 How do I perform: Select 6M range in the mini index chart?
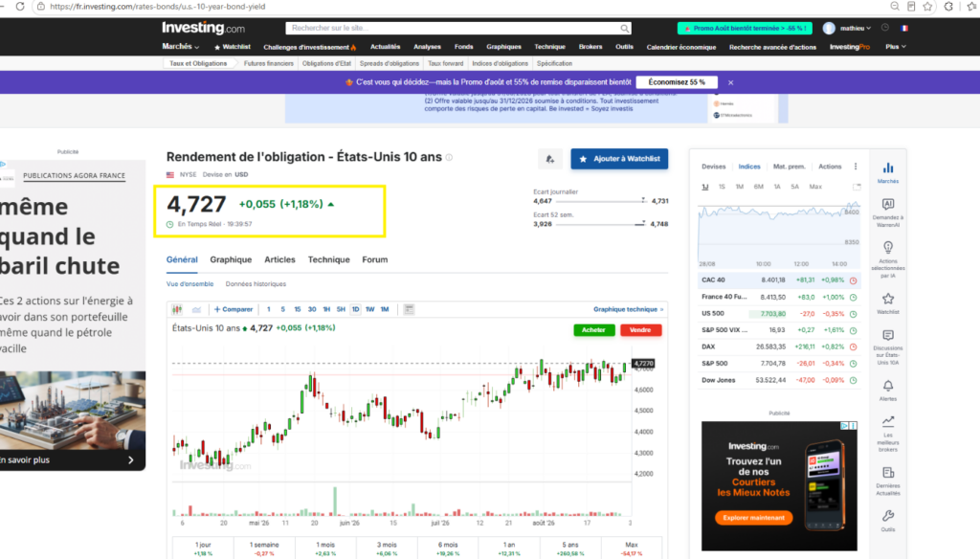tap(758, 187)
